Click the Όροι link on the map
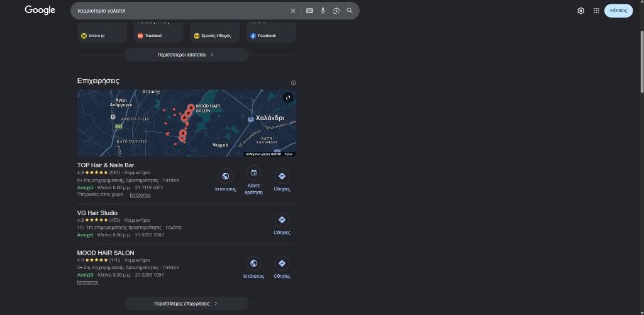Image resolution: width=644 pixels, height=315 pixels. click(288, 154)
